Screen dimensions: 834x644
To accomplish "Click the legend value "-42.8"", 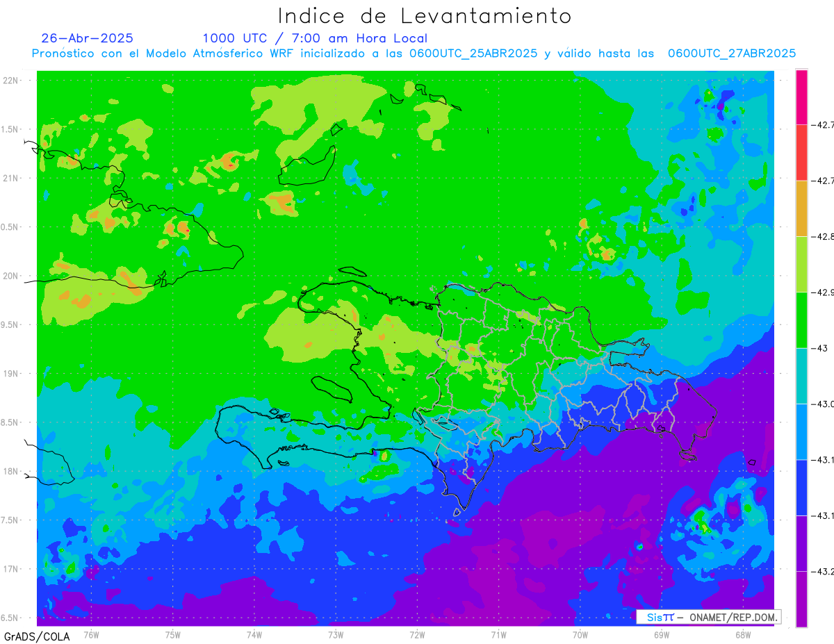I will pyautogui.click(x=823, y=237).
